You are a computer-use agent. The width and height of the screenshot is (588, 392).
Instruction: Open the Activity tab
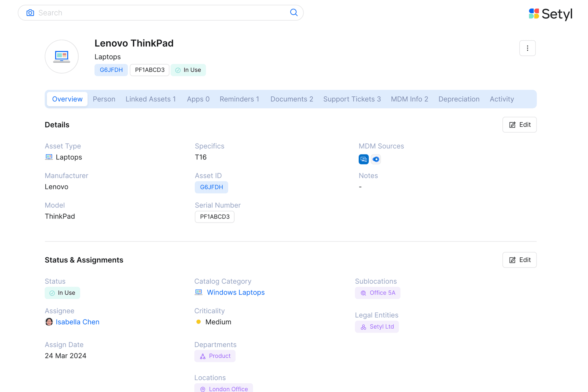tap(502, 99)
